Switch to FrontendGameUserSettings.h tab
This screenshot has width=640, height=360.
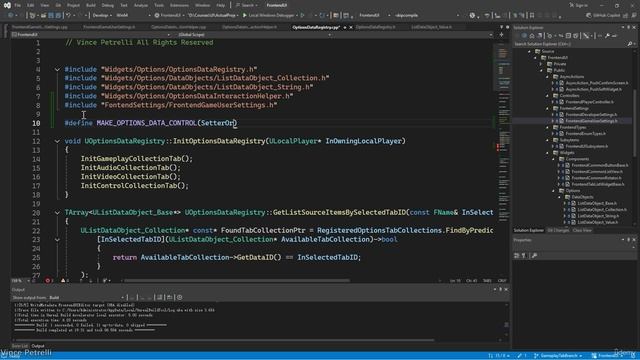click(x=109, y=27)
